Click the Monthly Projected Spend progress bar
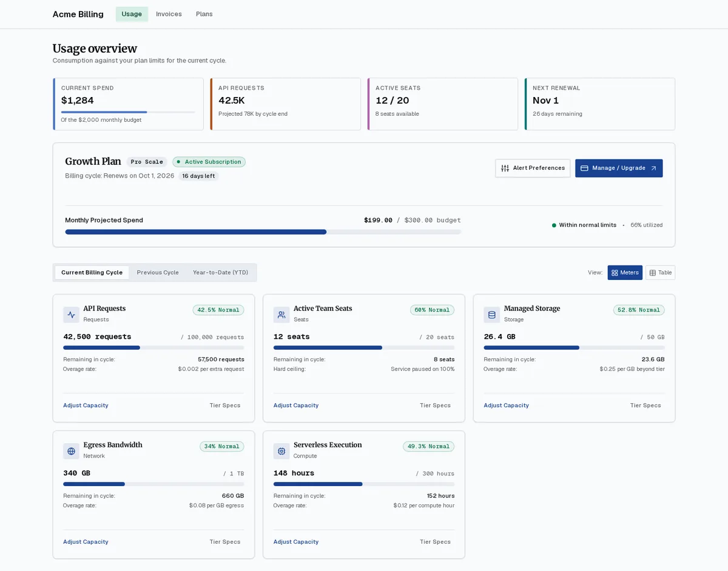The width and height of the screenshot is (728, 571). (x=263, y=232)
